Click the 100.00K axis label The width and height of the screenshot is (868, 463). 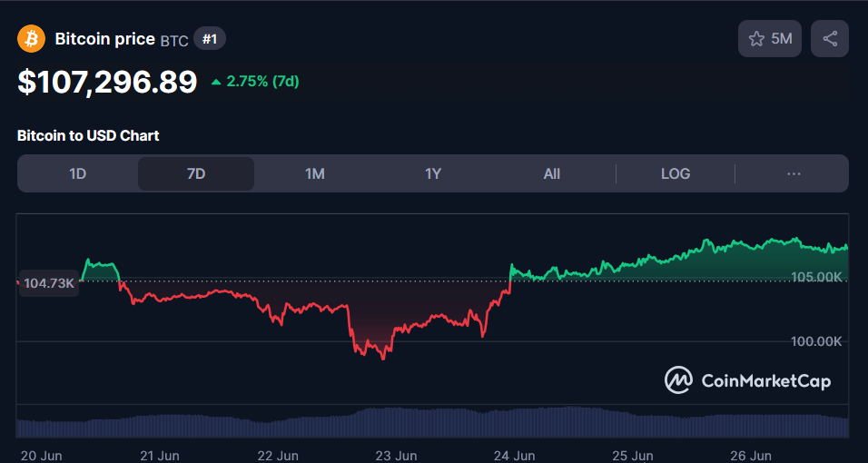816,341
